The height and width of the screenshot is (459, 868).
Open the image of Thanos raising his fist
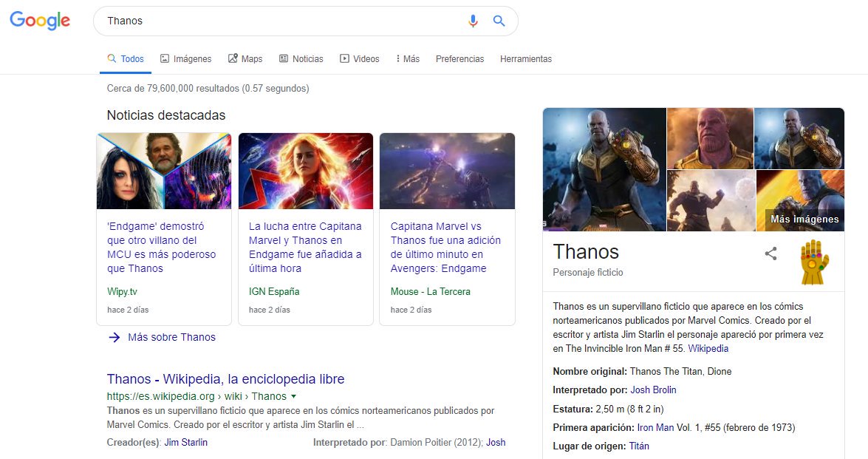(711, 200)
